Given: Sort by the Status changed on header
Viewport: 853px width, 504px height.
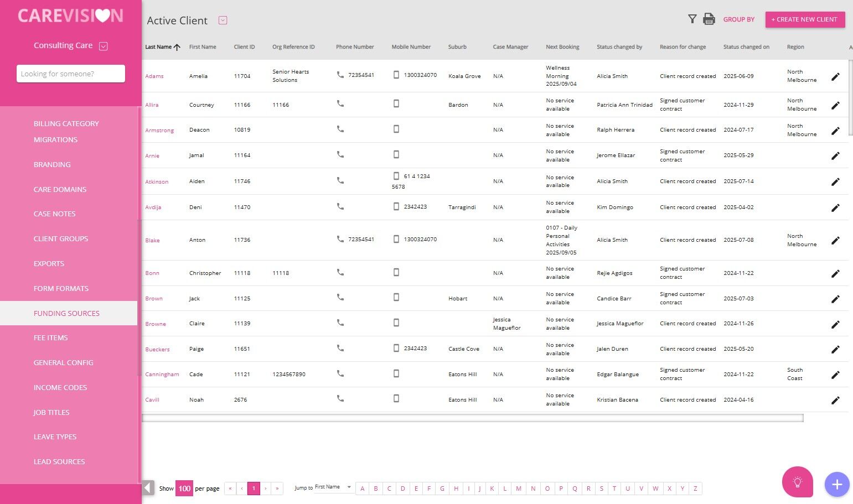Looking at the screenshot, I should tap(746, 47).
